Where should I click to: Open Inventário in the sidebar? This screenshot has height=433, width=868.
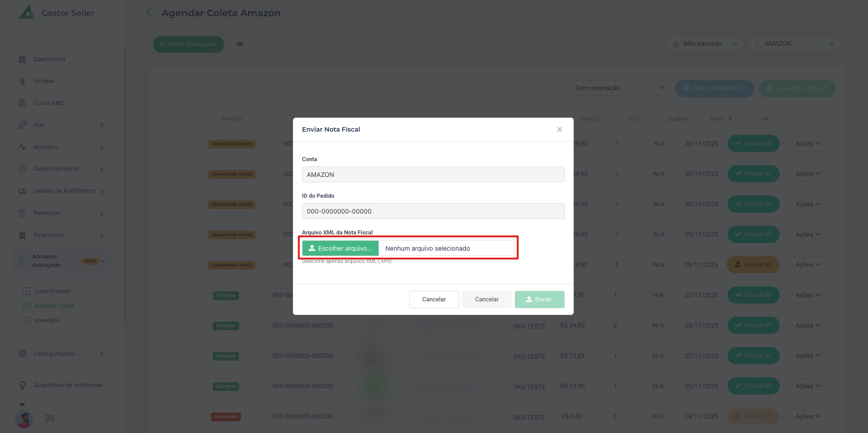coord(47,320)
